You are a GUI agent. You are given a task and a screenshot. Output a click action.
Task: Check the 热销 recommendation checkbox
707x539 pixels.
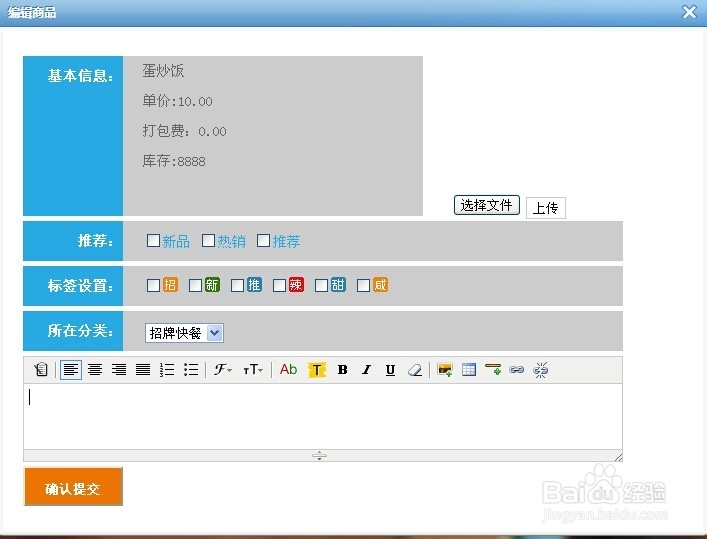(x=208, y=240)
